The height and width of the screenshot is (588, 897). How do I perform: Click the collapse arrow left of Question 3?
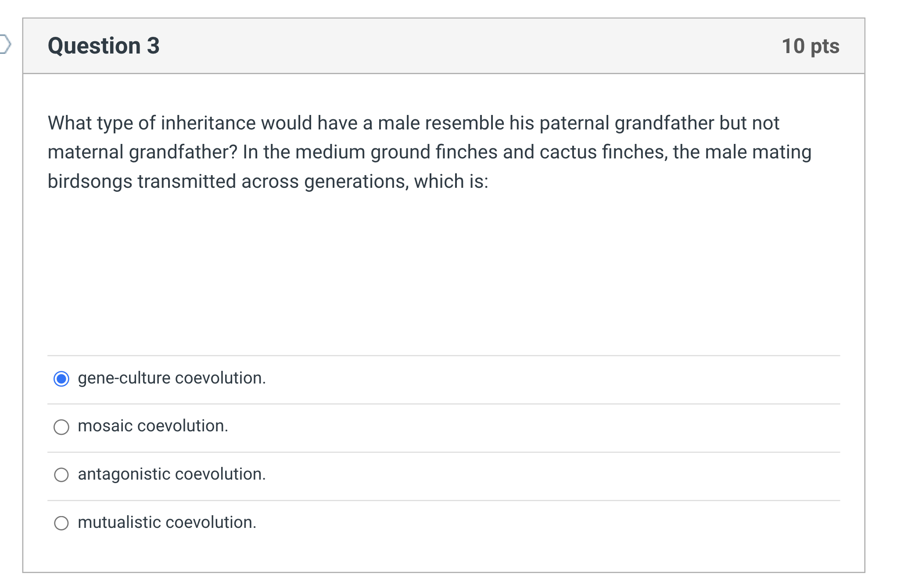click(6, 42)
